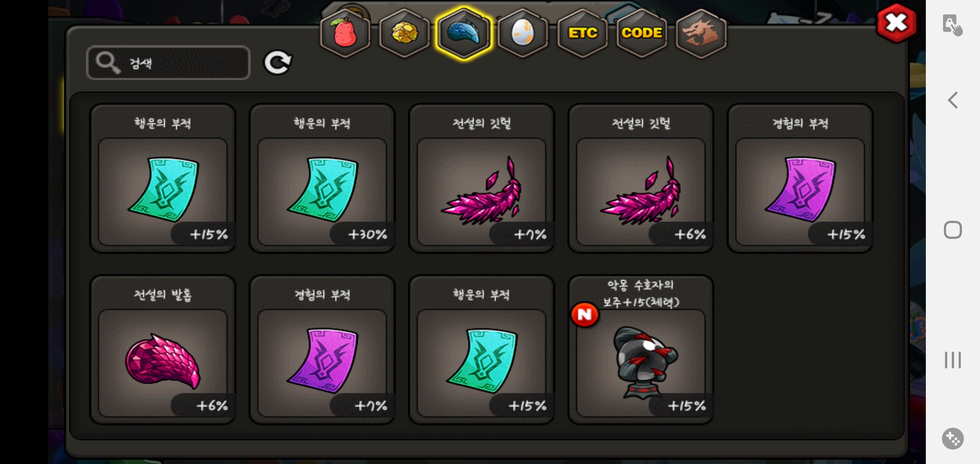This screenshot has height=464, width=980.
Task: Tap the Android back arrow
Action: [x=953, y=100]
